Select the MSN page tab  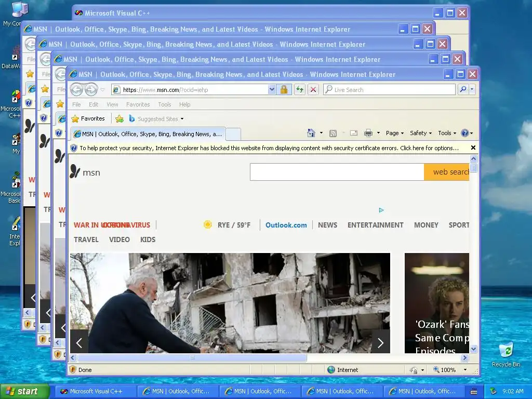(x=148, y=134)
